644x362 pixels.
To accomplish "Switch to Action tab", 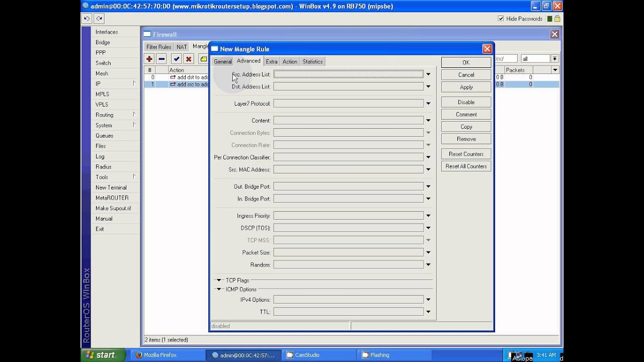I will click(x=290, y=61).
